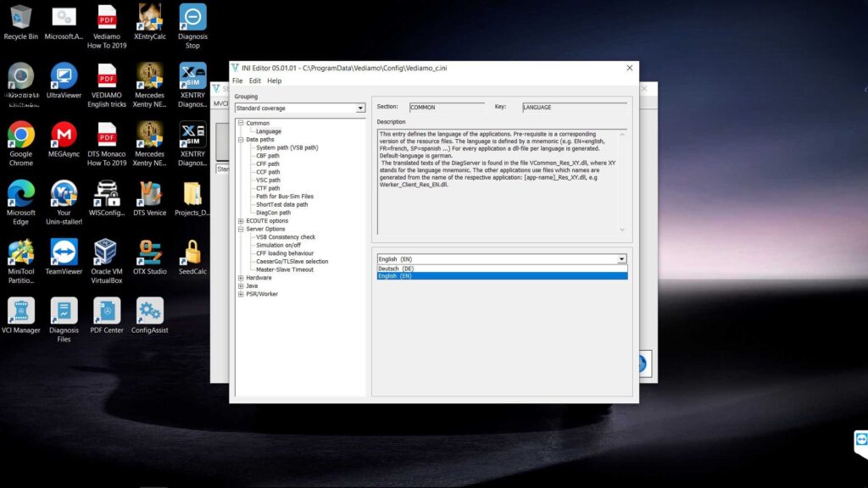Open the DTS Venice desktop shortcut
Viewport: 868px width, 488px height.
149,194
